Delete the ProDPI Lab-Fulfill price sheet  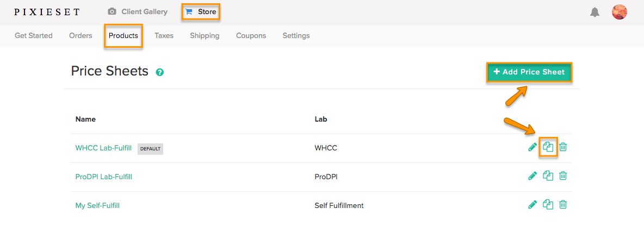point(563,176)
